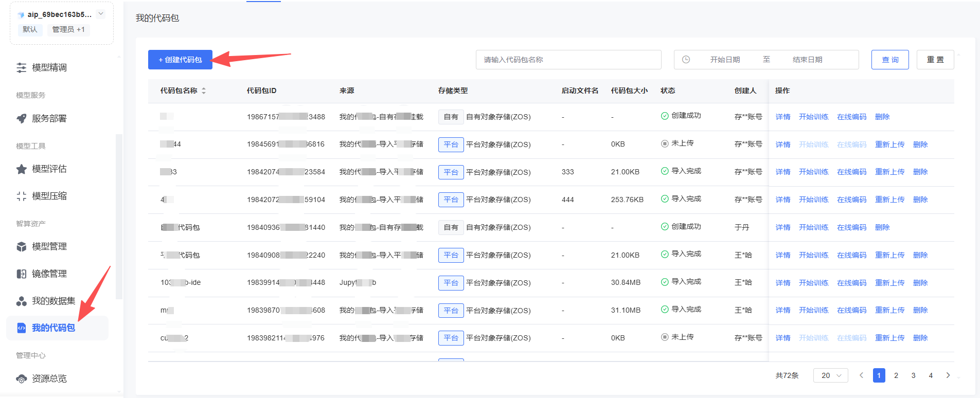
Task: Expand the workspace selector dropdown at top-left
Action: 101,14
